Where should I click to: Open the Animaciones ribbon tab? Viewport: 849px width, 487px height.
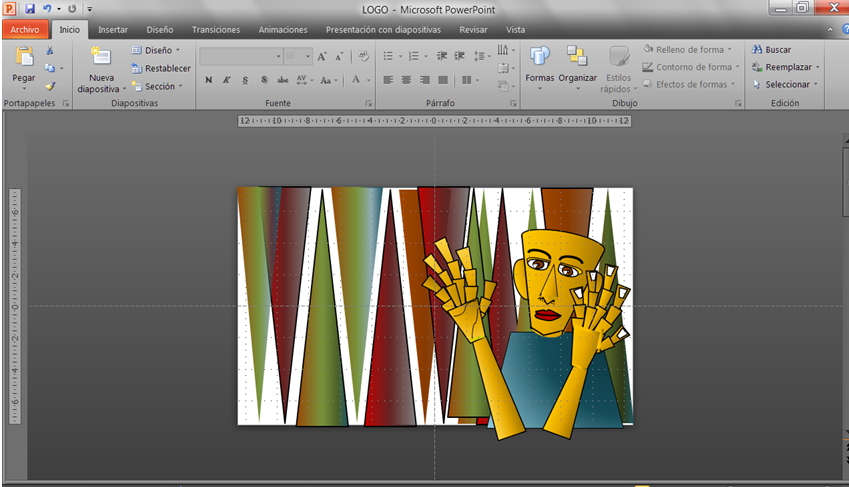pos(283,30)
